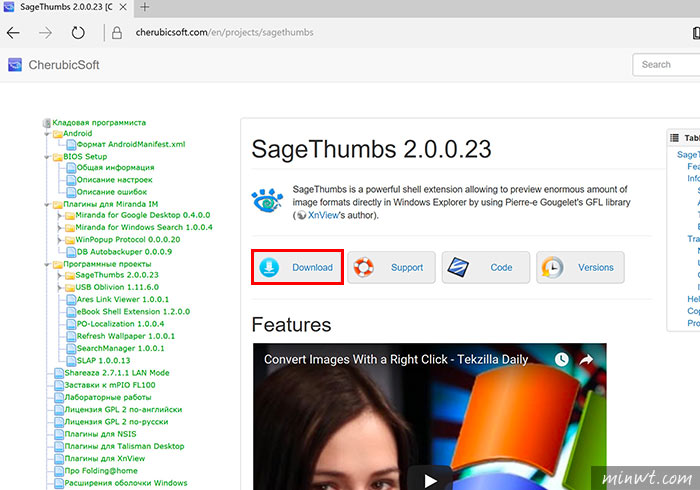Open the Описание настроек page
This screenshot has height=490, width=700.
[114, 179]
